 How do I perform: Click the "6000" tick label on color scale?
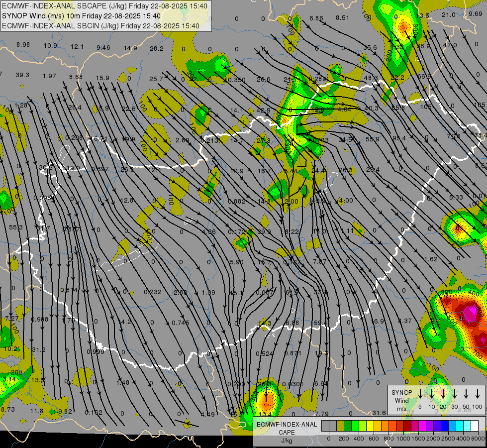tap(479, 439)
